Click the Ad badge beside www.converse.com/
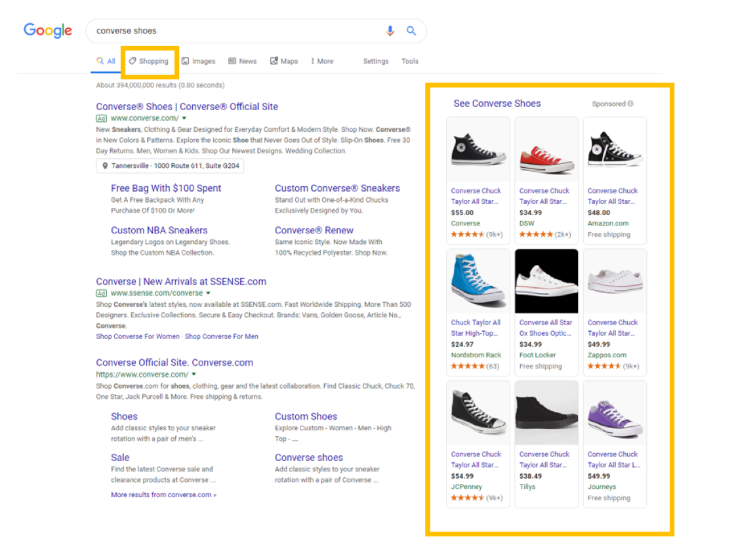The image size is (738, 560). tap(101, 119)
